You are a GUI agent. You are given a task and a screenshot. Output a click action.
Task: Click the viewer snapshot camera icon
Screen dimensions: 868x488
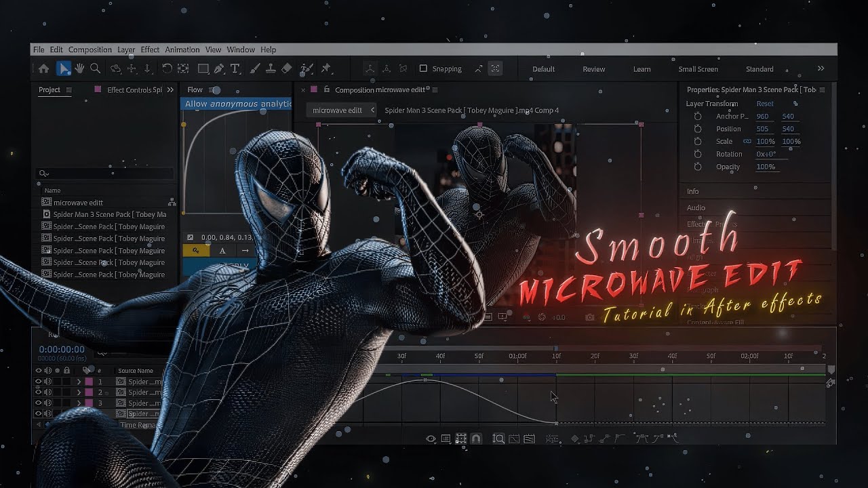[589, 317]
